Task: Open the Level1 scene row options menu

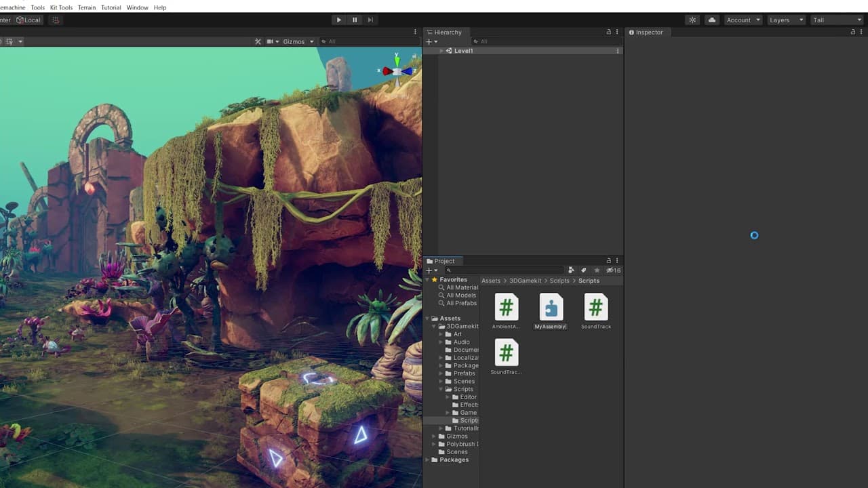Action: pos(617,51)
